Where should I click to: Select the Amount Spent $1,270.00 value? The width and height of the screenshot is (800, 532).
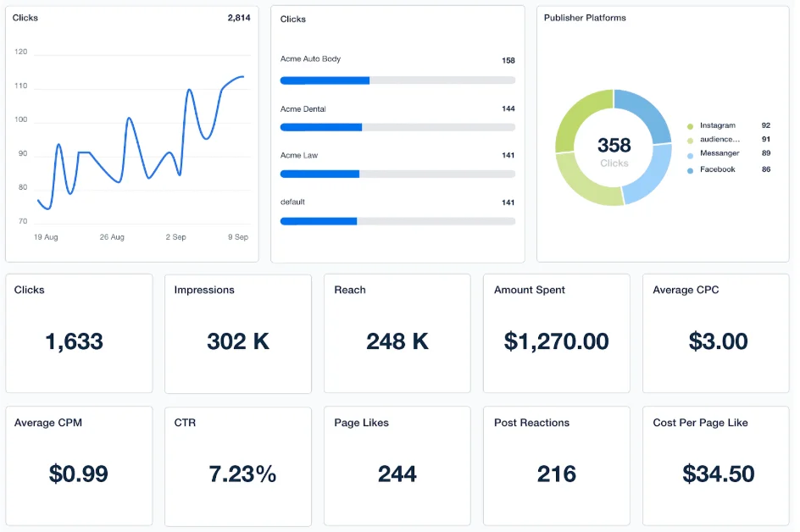pos(556,341)
